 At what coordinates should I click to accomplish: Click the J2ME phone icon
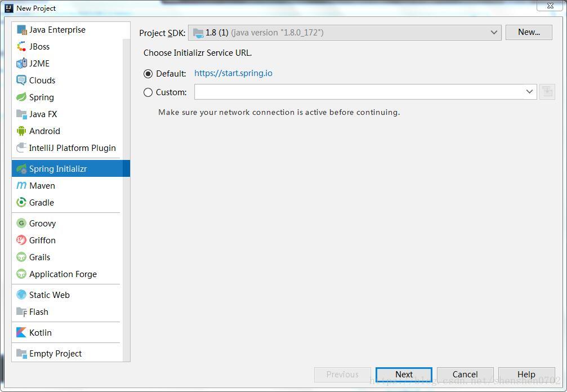point(21,63)
